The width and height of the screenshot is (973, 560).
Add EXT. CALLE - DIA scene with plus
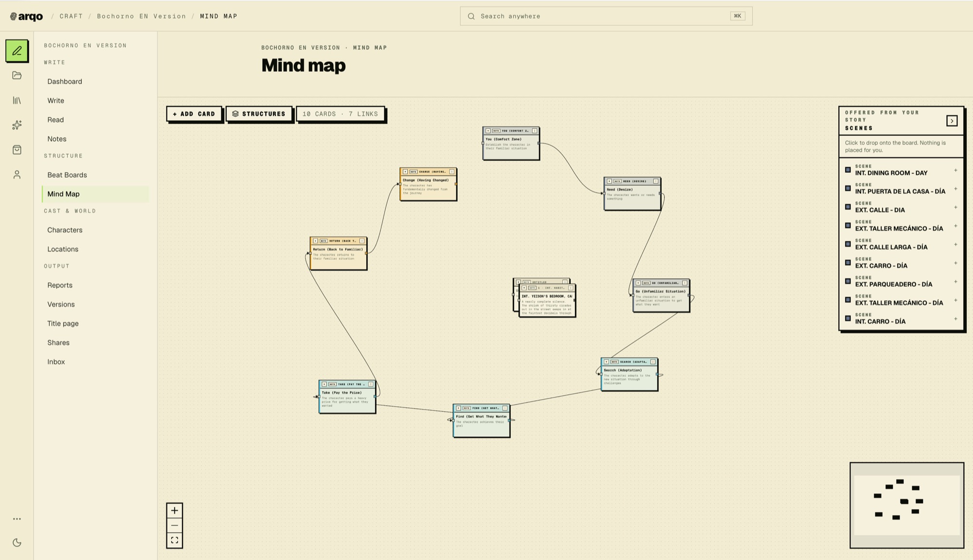point(955,207)
